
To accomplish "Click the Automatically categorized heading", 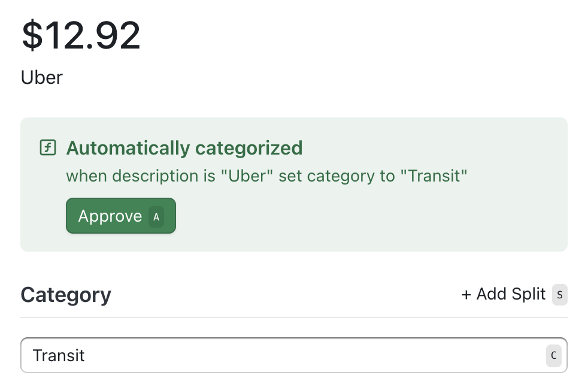I will pos(184,147).
